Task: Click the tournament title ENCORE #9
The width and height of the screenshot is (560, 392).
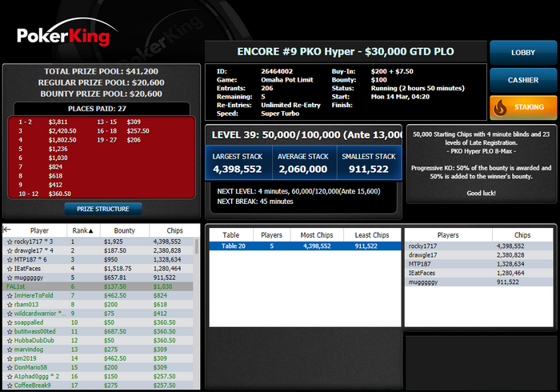Action: click(x=346, y=52)
